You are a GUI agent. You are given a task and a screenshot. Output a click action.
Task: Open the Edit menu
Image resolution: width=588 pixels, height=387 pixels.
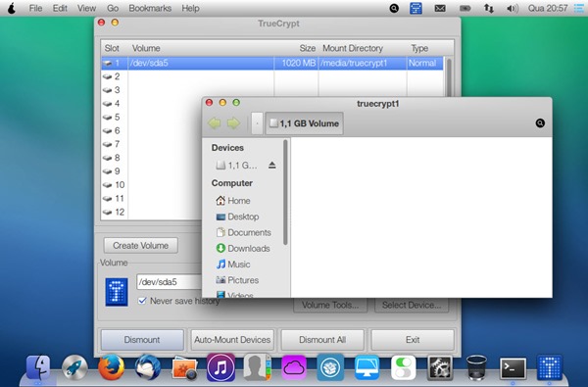coord(60,8)
